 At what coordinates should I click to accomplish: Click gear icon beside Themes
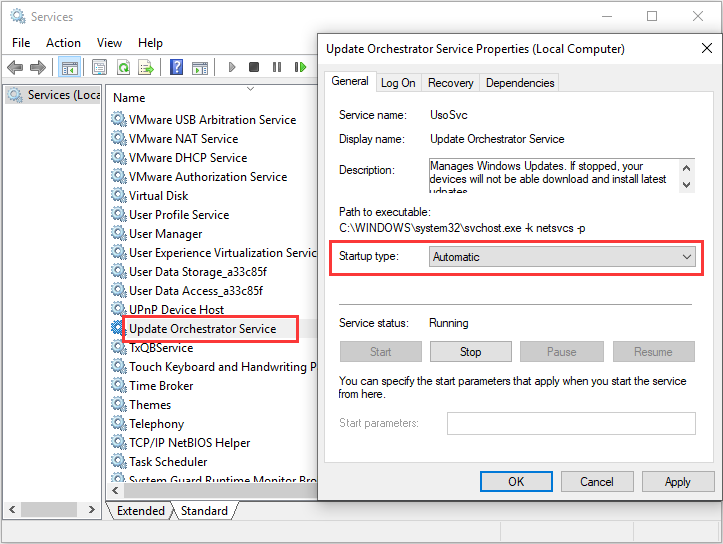click(119, 404)
